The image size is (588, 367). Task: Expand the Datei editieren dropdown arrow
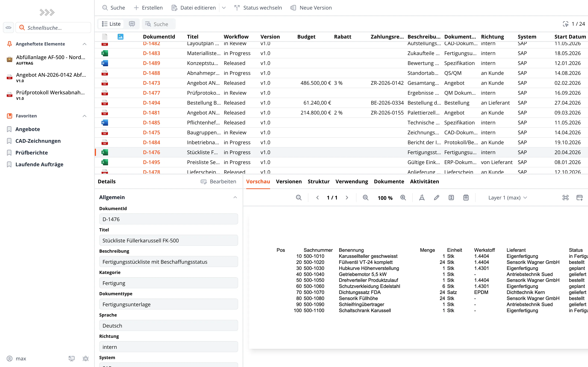tap(224, 8)
